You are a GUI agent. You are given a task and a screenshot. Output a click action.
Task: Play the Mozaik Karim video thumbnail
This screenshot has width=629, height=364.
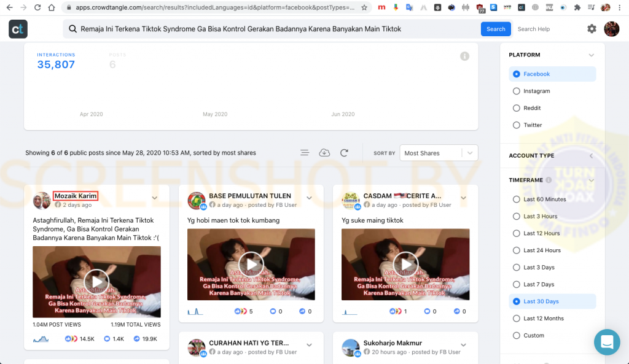coord(96,282)
